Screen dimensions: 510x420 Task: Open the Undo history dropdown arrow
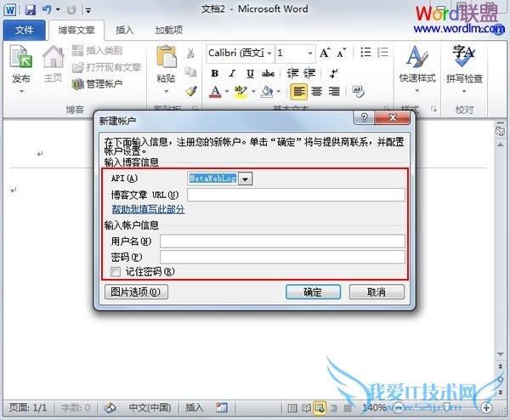(58, 9)
